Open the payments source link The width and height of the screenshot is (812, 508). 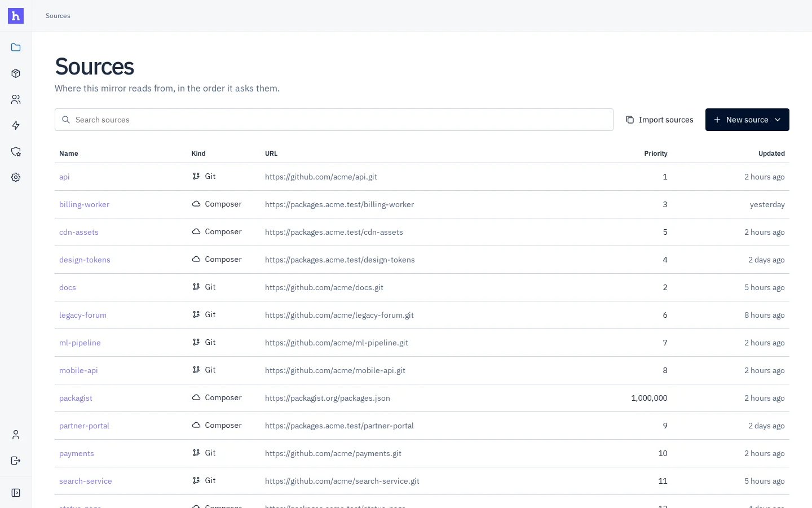tap(77, 453)
